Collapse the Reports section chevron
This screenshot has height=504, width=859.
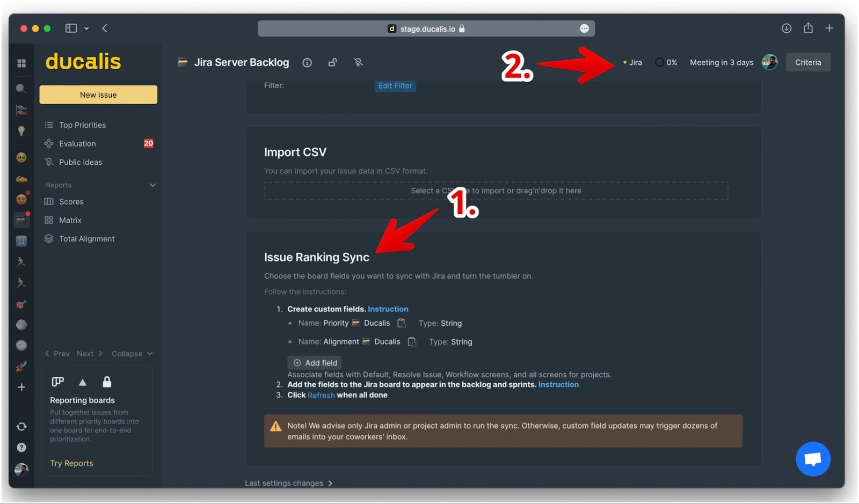tap(152, 185)
